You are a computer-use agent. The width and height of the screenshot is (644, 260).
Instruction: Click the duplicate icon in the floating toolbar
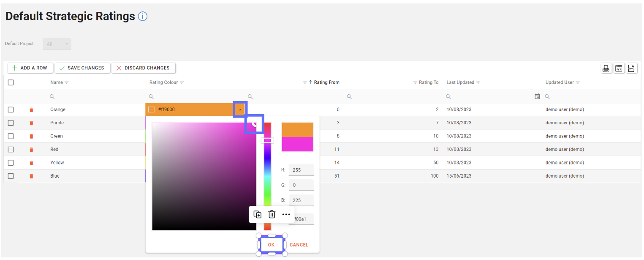point(257,214)
